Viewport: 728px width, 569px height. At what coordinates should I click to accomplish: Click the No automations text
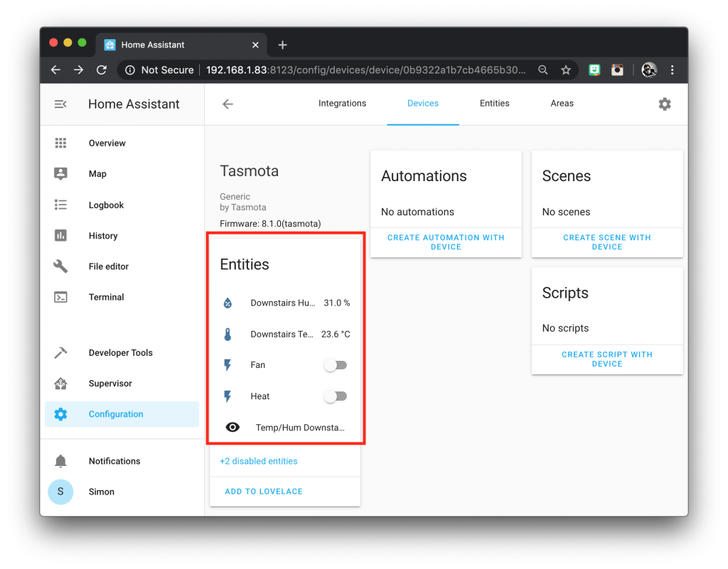click(x=417, y=212)
